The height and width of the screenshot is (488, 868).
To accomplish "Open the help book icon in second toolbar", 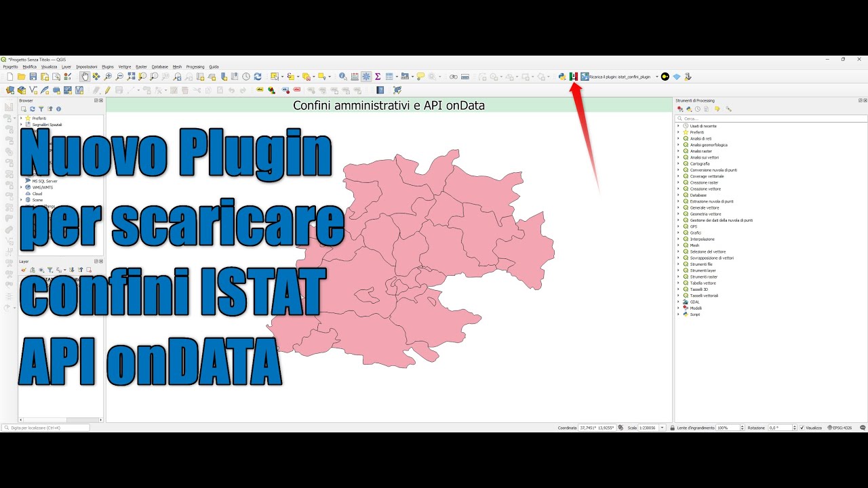I will click(x=380, y=90).
